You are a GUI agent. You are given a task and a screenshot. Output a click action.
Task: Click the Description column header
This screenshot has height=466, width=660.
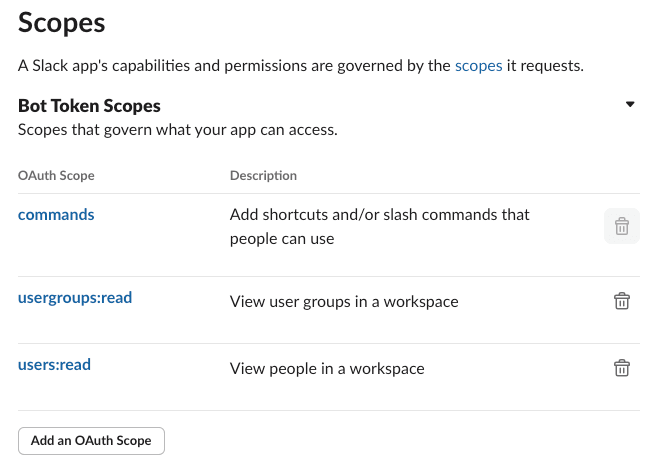coord(263,175)
